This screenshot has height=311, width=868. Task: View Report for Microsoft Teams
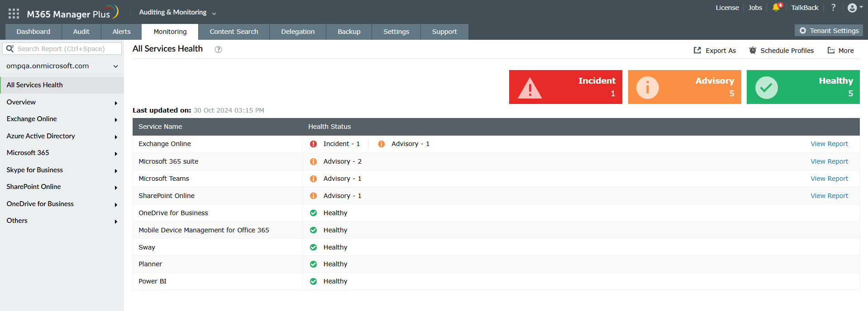click(x=829, y=179)
